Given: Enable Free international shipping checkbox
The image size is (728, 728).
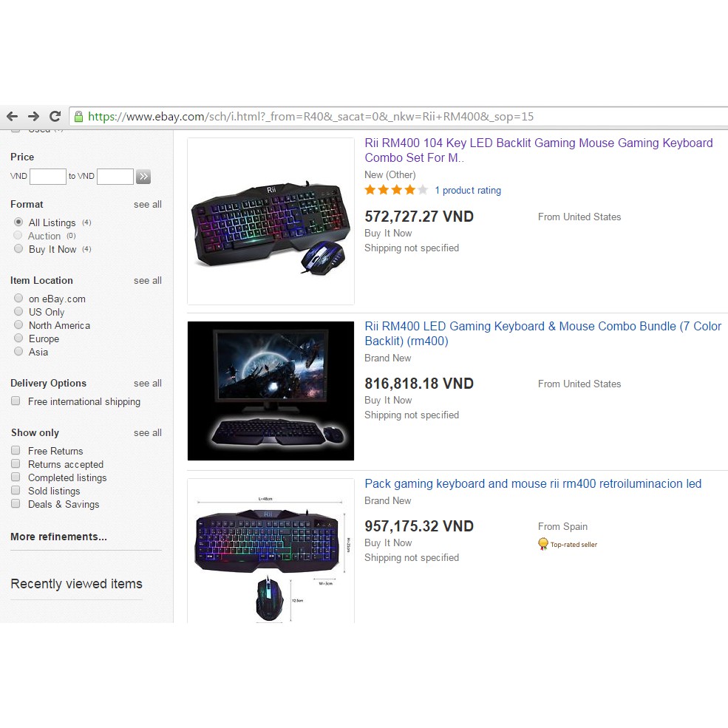Looking at the screenshot, I should click(16, 401).
